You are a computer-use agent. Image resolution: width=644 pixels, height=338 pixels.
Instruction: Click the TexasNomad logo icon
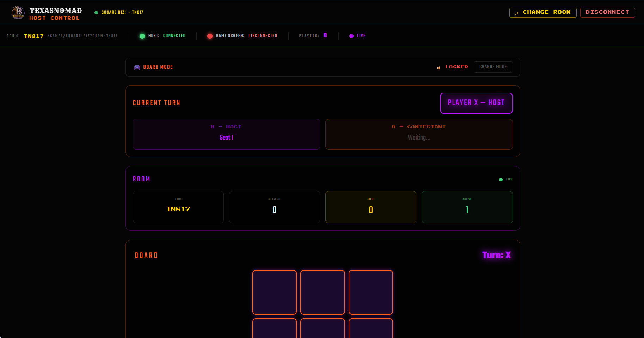pos(18,12)
